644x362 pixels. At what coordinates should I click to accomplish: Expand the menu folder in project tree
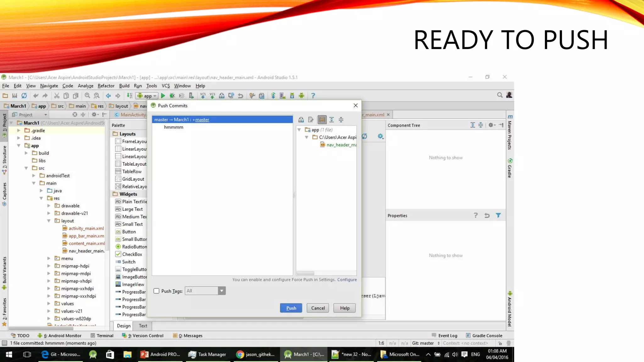[49, 259]
